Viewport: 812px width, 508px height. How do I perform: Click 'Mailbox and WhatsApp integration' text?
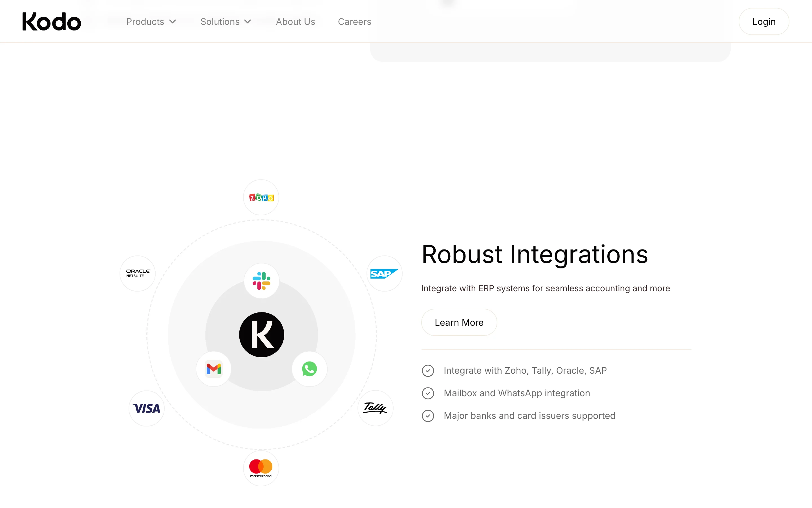(517, 393)
